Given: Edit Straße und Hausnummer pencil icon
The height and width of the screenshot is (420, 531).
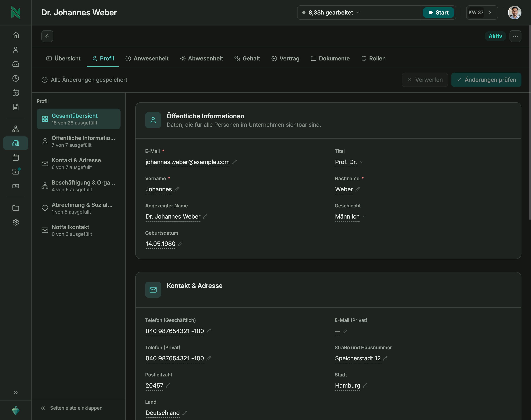Looking at the screenshot, I should tap(385, 359).
